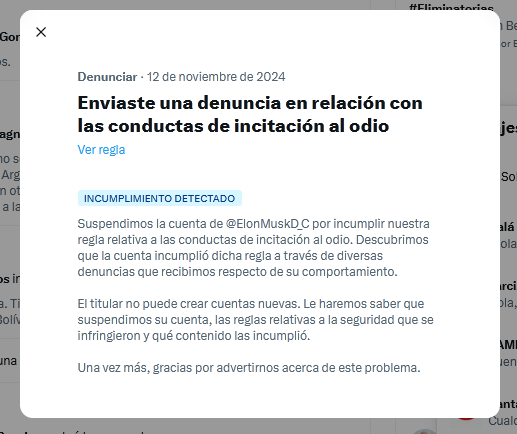Close the report notification dialog
The width and height of the screenshot is (517, 434).
point(41,32)
